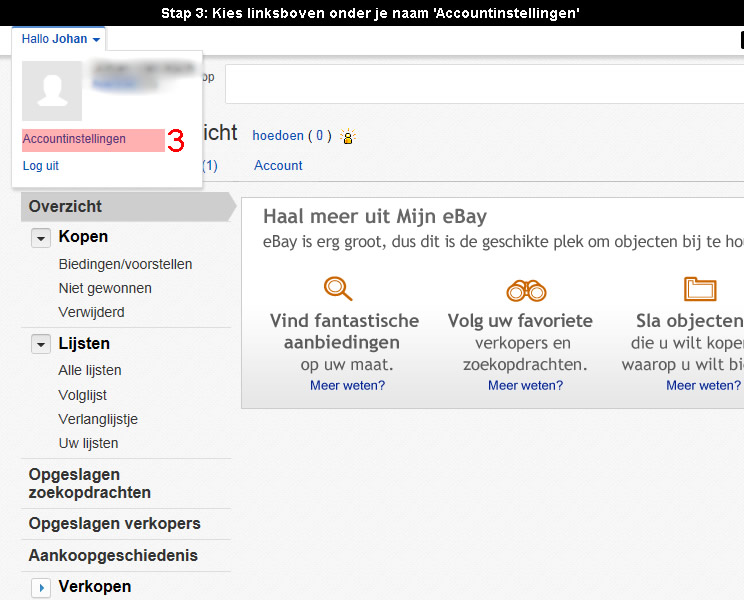Click the binoculars icon
This screenshot has width=744, height=600.
tap(526, 290)
